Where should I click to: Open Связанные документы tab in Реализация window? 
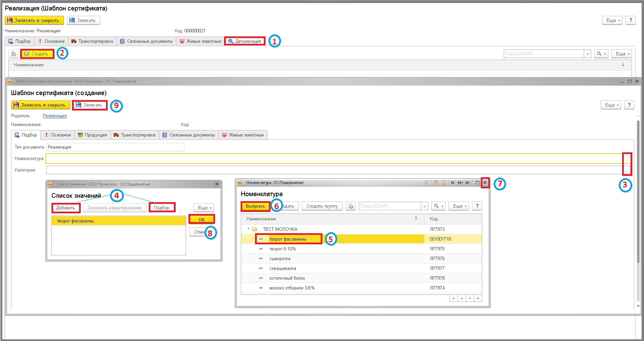(146, 41)
